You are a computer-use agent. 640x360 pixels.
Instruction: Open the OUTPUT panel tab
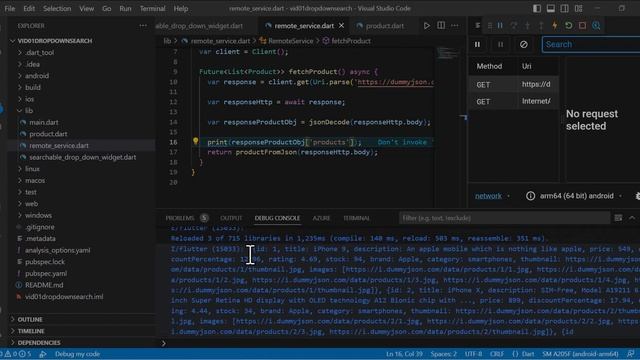tap(231, 218)
